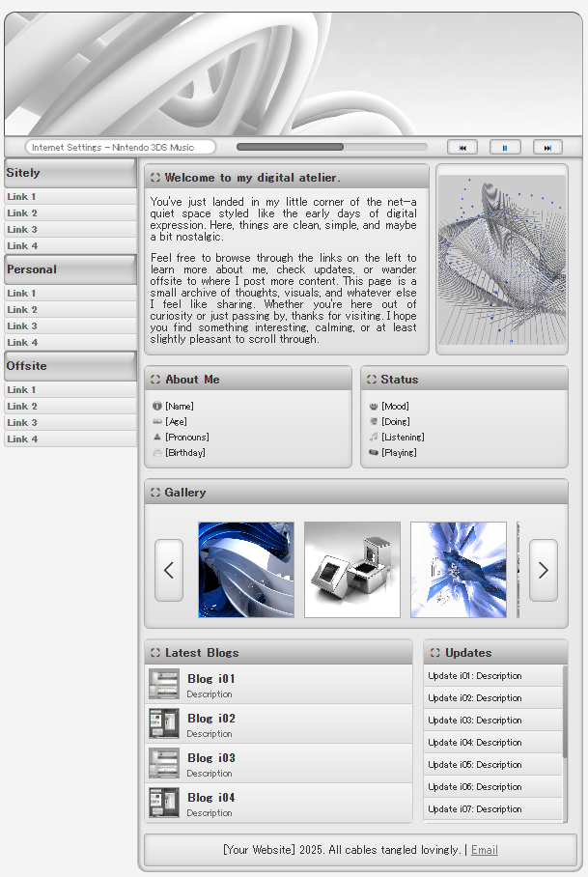Click the track title field 'Internet Settings'

click(121, 147)
